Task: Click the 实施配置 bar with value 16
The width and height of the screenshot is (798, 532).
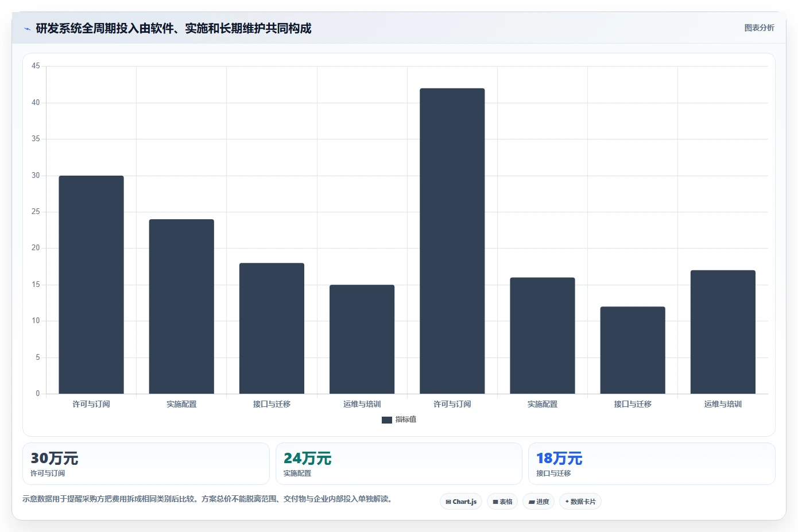Action: [x=543, y=336]
